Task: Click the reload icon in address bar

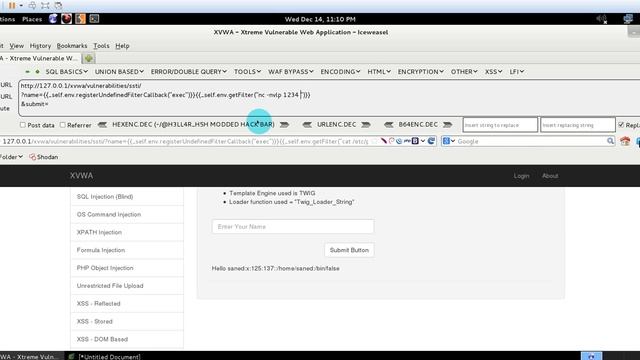Action: 431,141
